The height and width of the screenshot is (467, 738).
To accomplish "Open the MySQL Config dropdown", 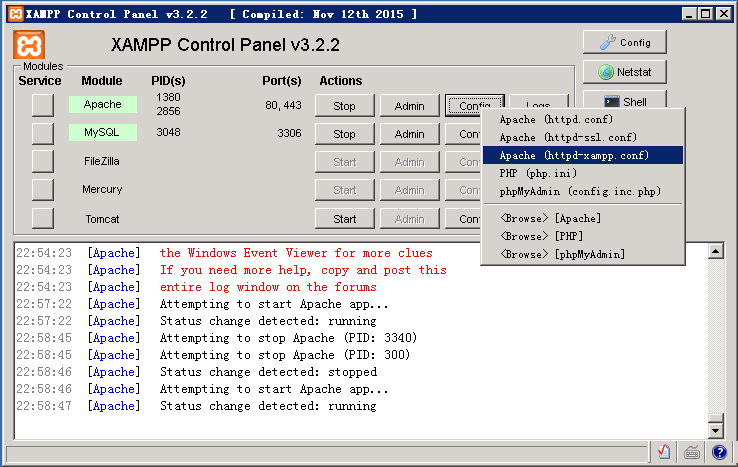I will 463,134.
